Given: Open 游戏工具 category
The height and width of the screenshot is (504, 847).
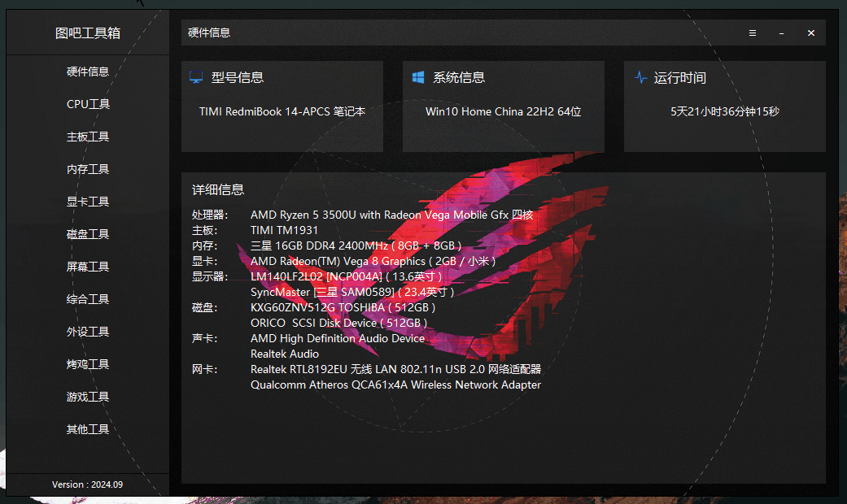Looking at the screenshot, I should coord(88,397).
